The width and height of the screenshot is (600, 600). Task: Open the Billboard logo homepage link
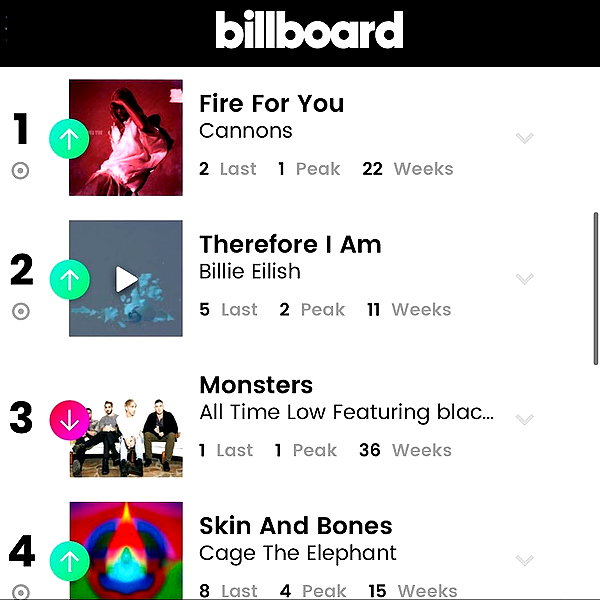click(x=309, y=29)
